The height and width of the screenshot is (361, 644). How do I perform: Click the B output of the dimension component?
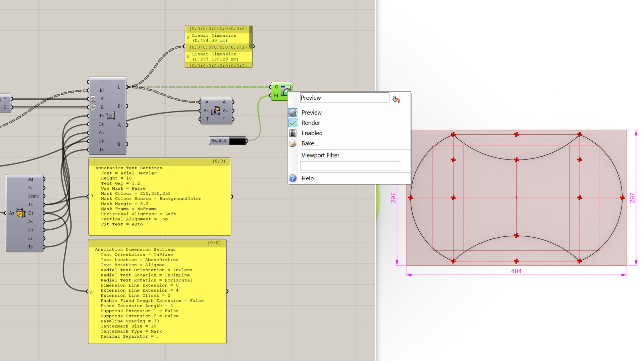[119, 144]
